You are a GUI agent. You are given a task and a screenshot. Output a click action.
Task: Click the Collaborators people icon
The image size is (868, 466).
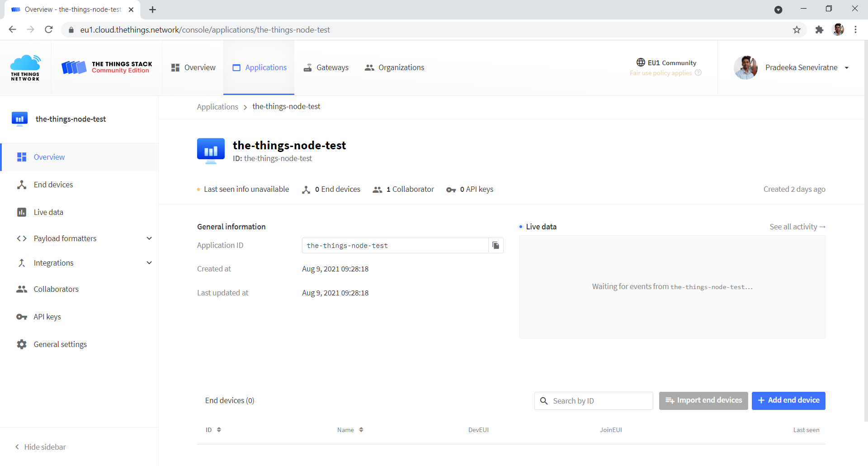(x=21, y=289)
